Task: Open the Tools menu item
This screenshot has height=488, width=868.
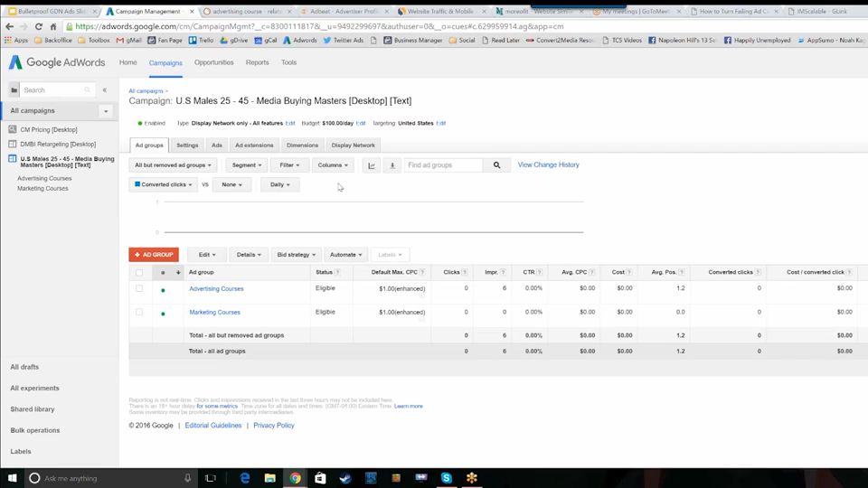Action: 289,62
